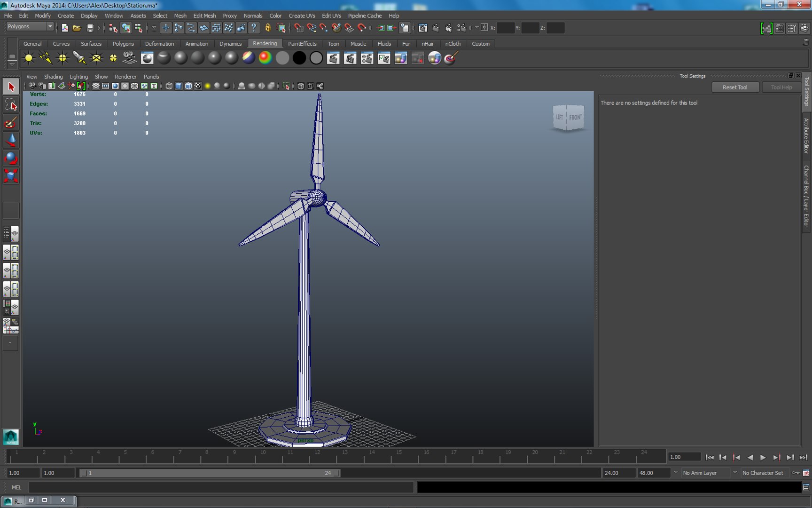Click the Reset Tool button
The width and height of the screenshot is (812, 508).
pos(734,87)
